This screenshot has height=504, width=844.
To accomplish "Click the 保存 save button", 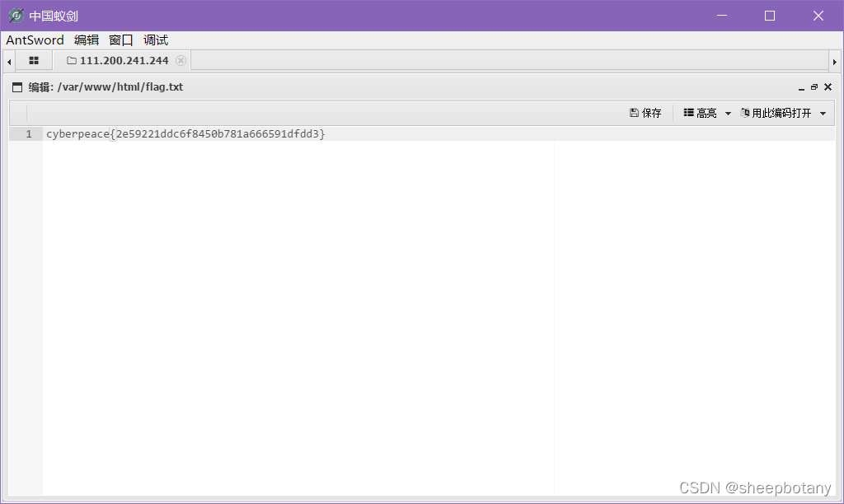I will click(645, 113).
